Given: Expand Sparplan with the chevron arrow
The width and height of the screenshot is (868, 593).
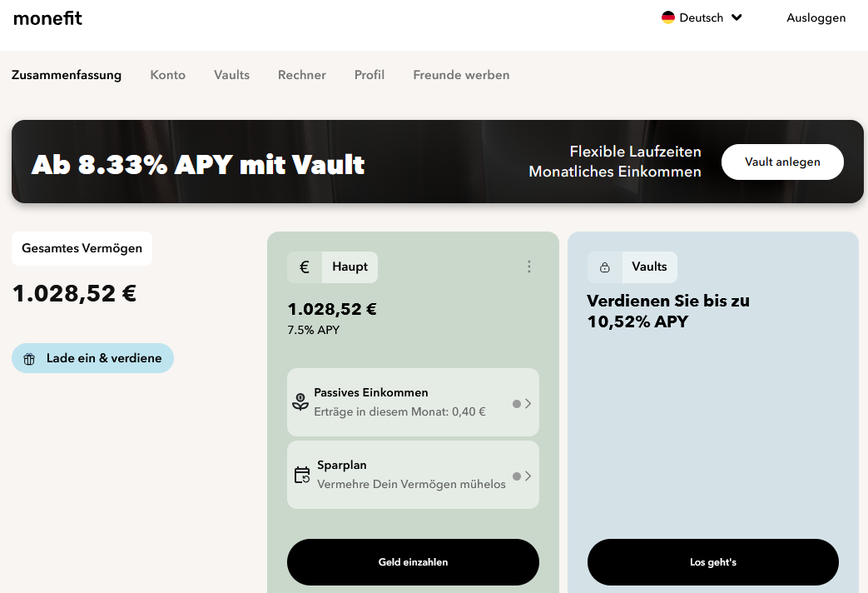Looking at the screenshot, I should (x=528, y=476).
